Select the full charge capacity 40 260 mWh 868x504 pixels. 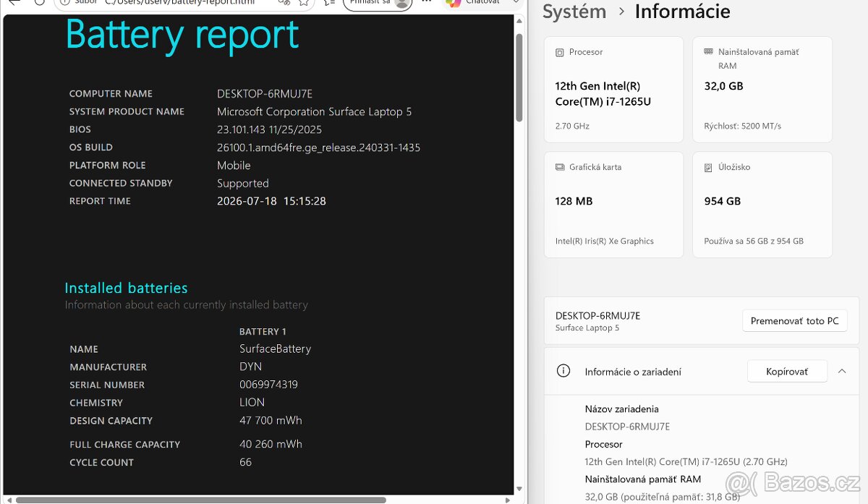click(271, 444)
